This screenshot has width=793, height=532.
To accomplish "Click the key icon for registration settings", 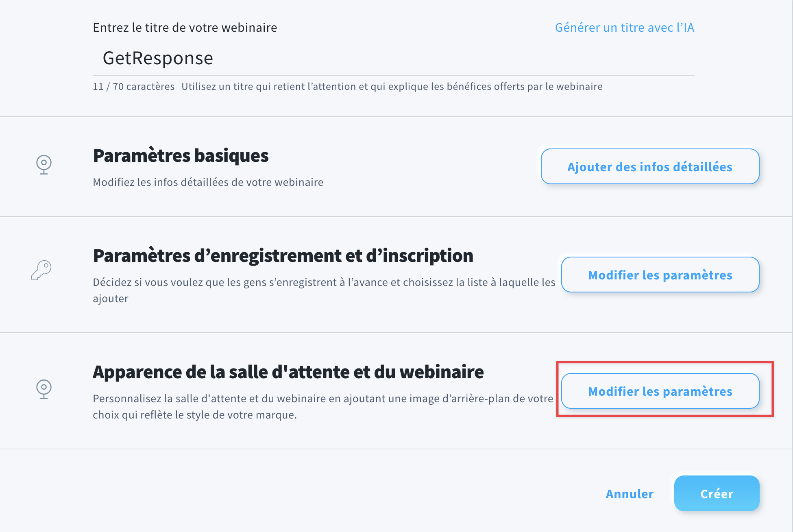I will pyautogui.click(x=41, y=270).
